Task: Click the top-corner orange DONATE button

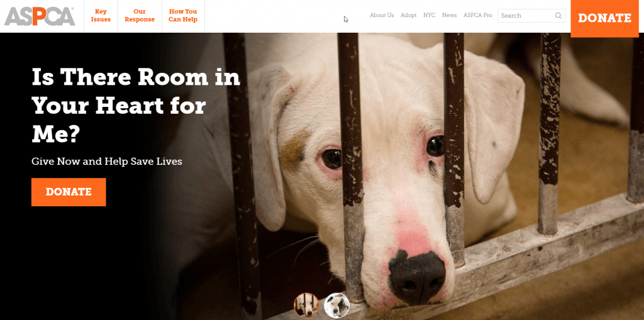Action: coord(604,18)
